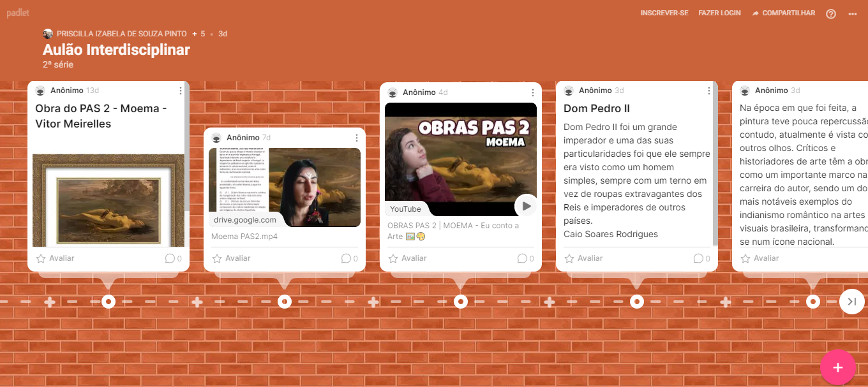
Task: Open Priscilla Izabela de Souza Pinto's avatar
Action: coord(48,34)
